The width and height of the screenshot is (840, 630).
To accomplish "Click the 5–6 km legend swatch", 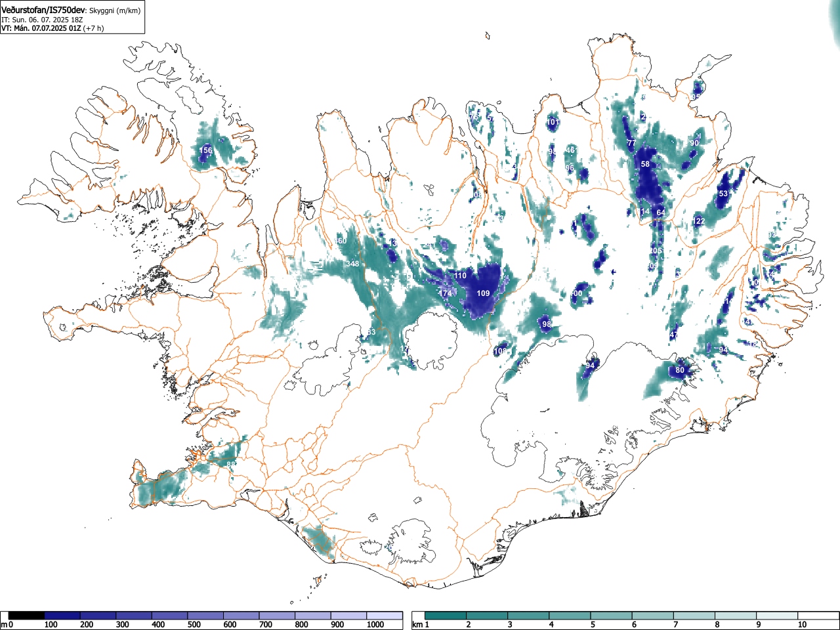I will pos(612,616).
